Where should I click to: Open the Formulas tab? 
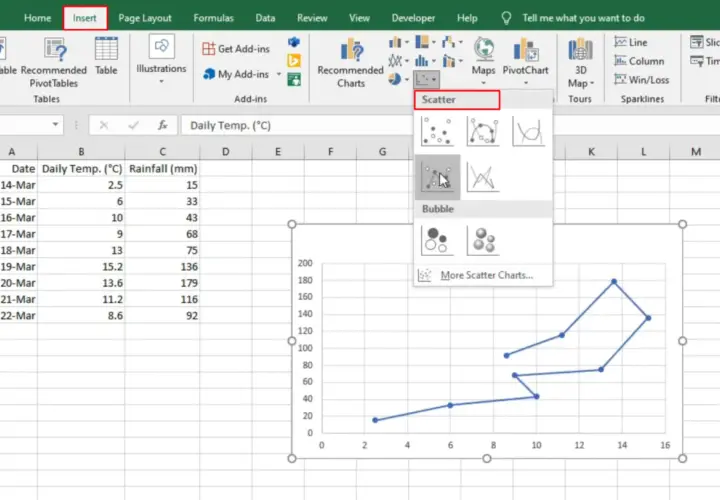[x=214, y=18]
